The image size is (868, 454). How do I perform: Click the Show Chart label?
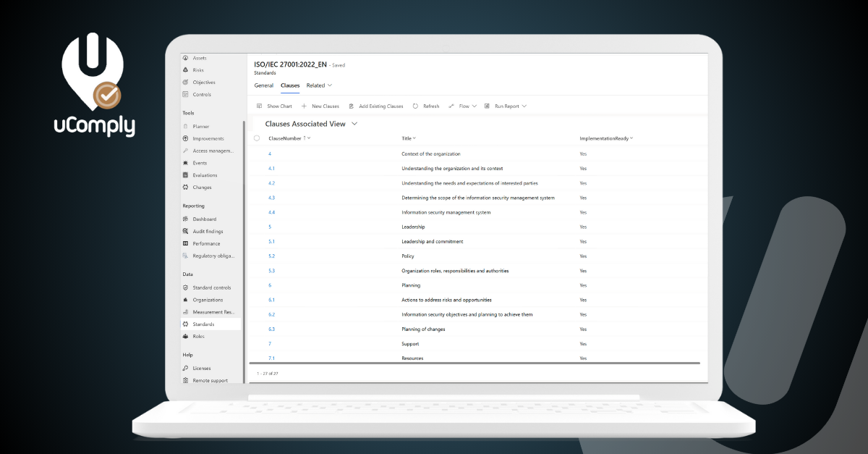point(280,106)
